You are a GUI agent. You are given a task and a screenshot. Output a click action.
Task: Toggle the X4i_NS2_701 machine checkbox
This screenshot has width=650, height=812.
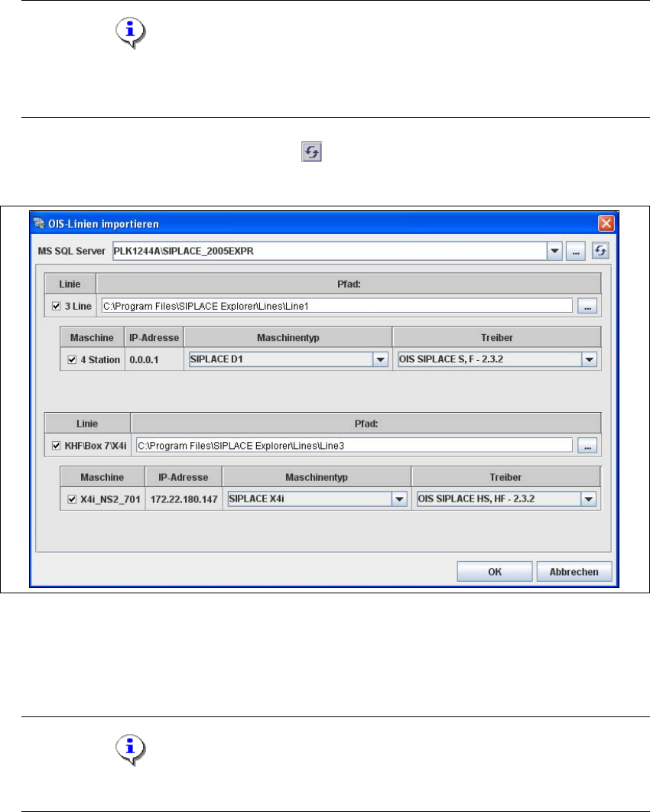click(x=72, y=499)
